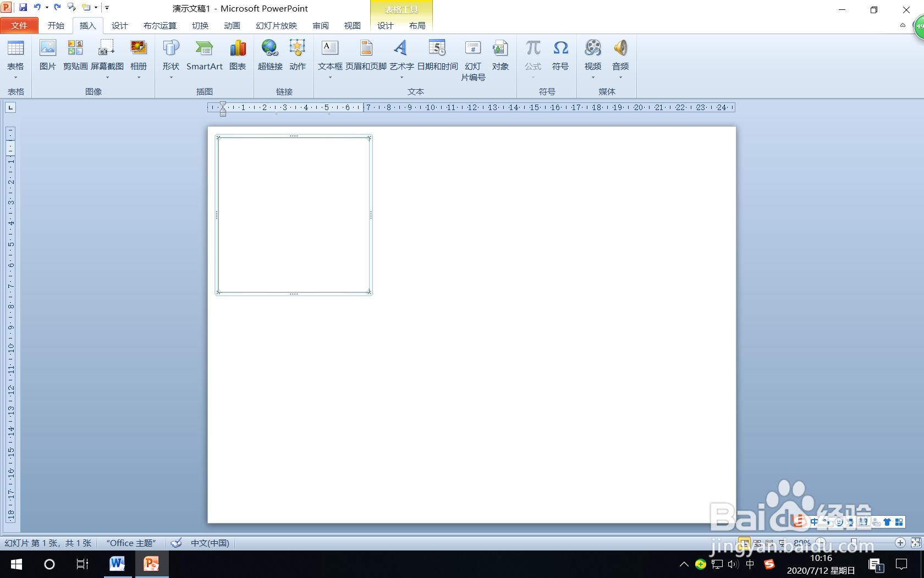Switch to the 切换 transitions tab
Image resolution: width=924 pixels, height=578 pixels.
(200, 25)
